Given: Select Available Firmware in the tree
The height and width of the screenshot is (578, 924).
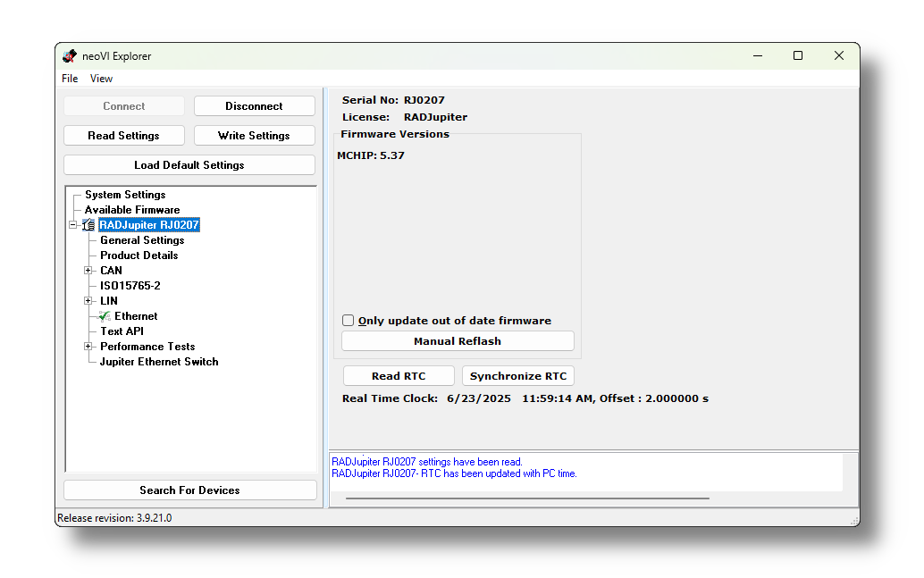Looking at the screenshot, I should pyautogui.click(x=132, y=210).
